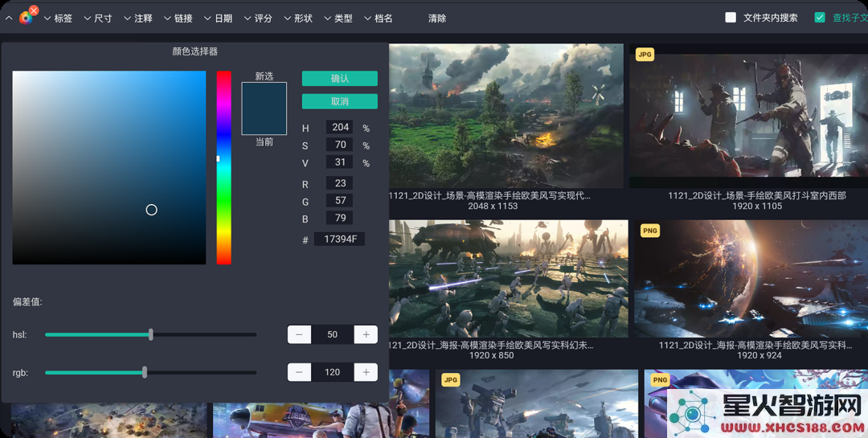Open the 2048 x 1153 battlefield landscape thumbnail

(506, 117)
